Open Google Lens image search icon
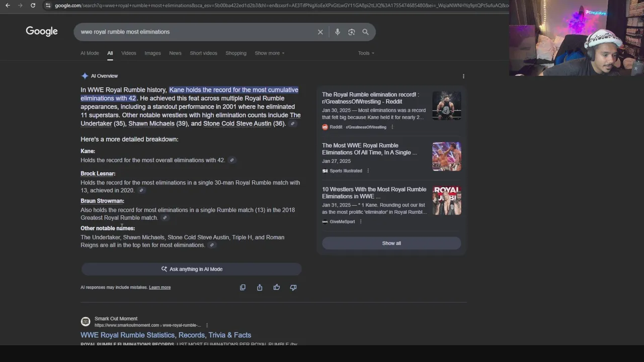Image resolution: width=644 pixels, height=362 pixels. [x=352, y=32]
